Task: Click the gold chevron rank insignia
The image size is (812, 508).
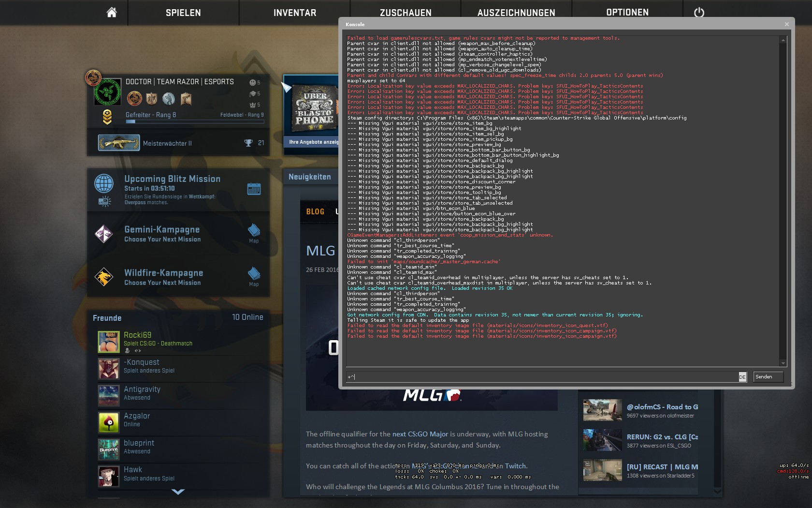Action: click(107, 117)
